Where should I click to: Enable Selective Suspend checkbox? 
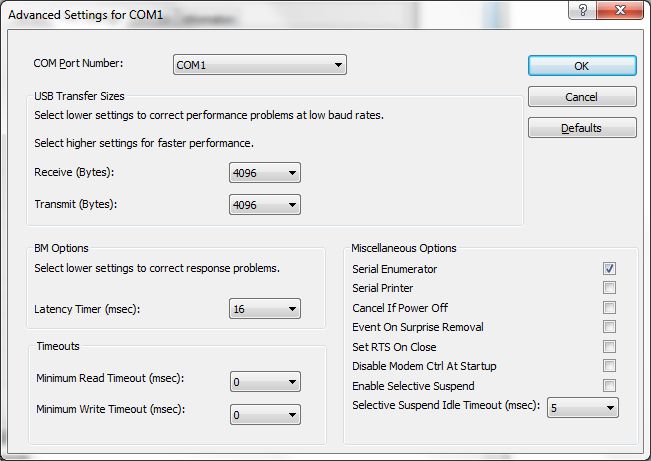(609, 385)
